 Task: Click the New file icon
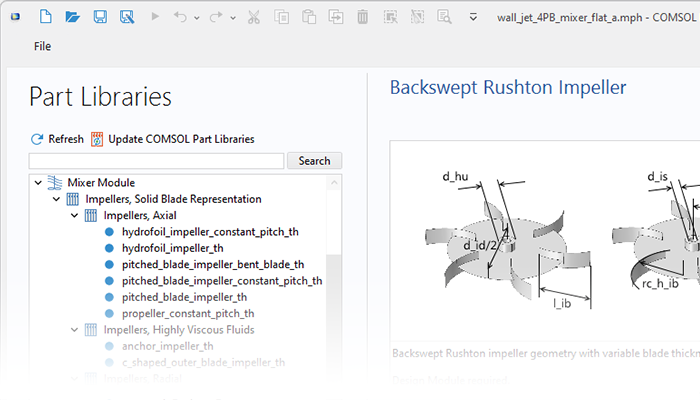click(46, 17)
